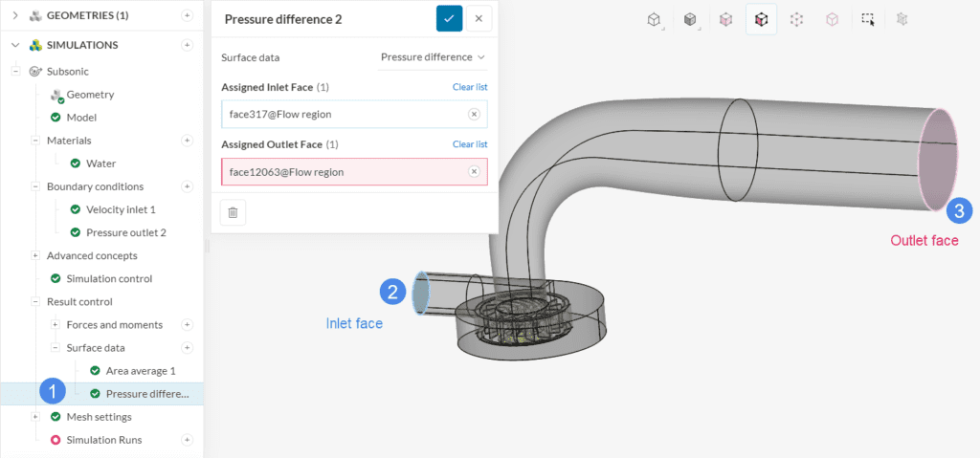Click the Forces and moments label
980x458 pixels.
115,325
